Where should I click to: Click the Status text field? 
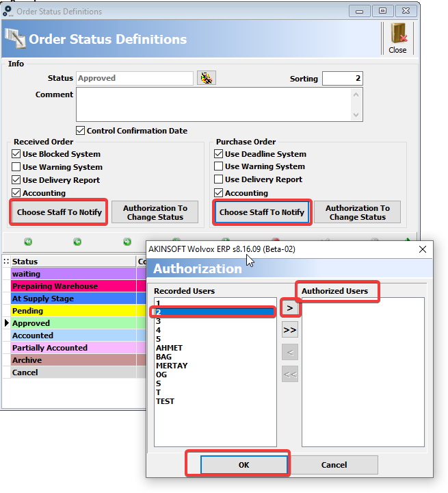tap(135, 78)
